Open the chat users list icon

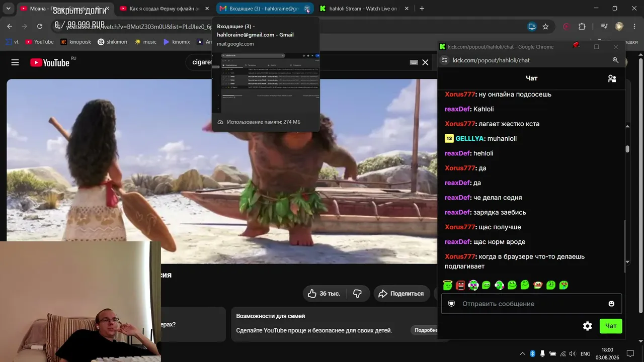(612, 78)
